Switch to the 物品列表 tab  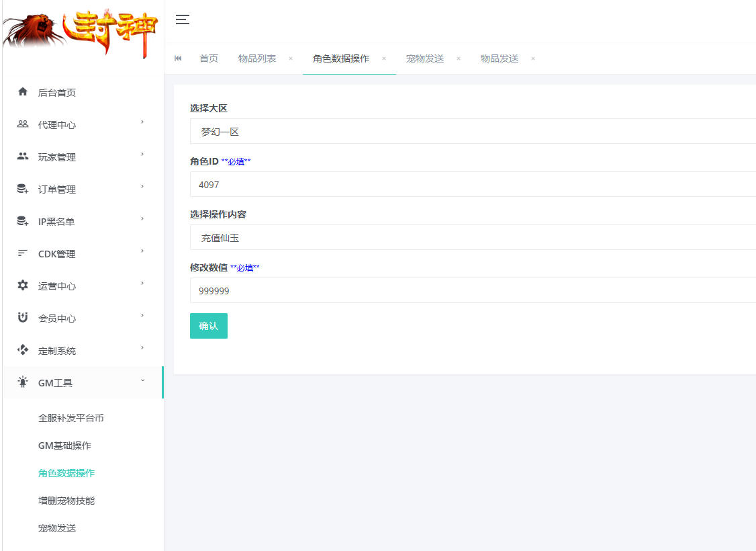[x=257, y=58]
